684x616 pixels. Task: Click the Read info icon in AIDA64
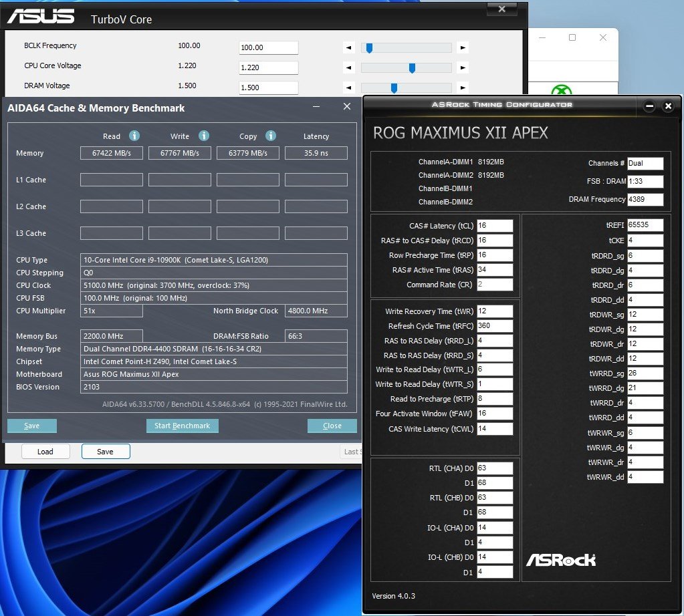pyautogui.click(x=134, y=136)
